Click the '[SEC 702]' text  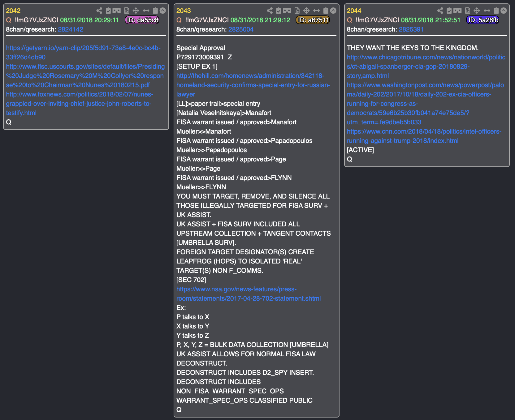point(191,280)
